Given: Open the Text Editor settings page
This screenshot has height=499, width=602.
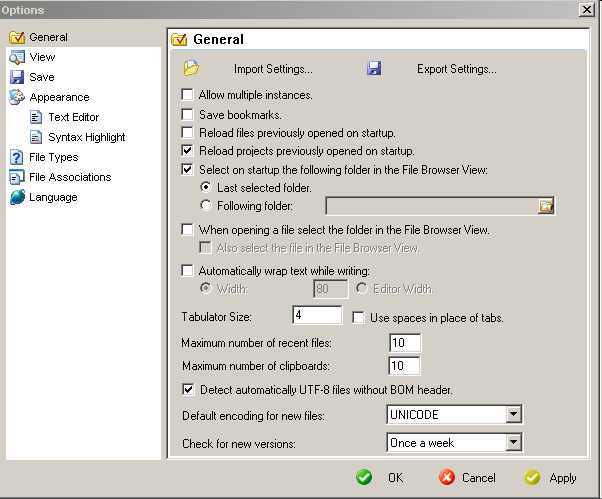Looking at the screenshot, I should [73, 117].
